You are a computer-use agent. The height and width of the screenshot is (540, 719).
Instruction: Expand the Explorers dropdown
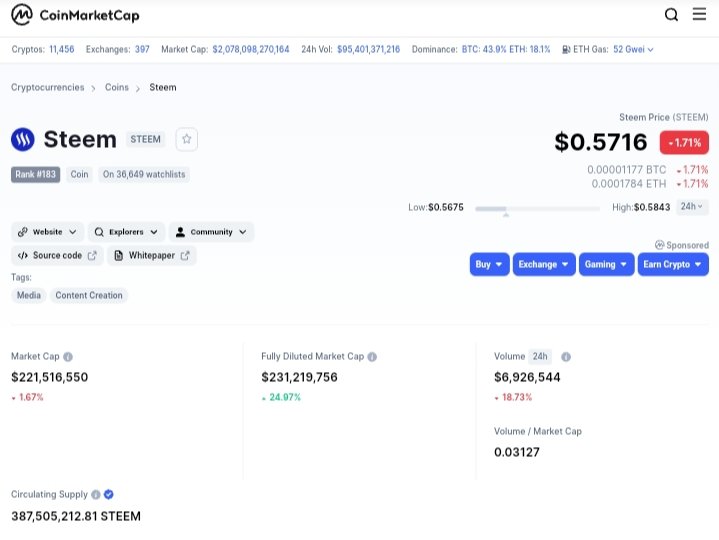point(126,232)
